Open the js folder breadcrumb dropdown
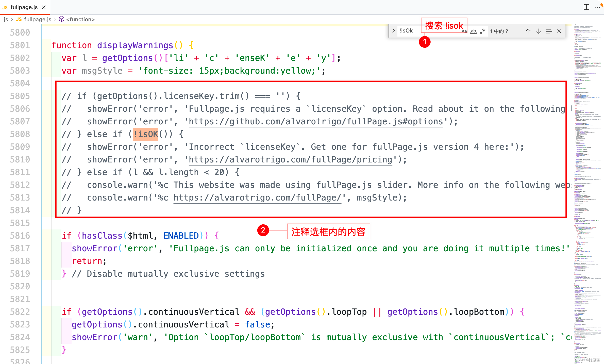604x364 pixels. (x=6, y=19)
